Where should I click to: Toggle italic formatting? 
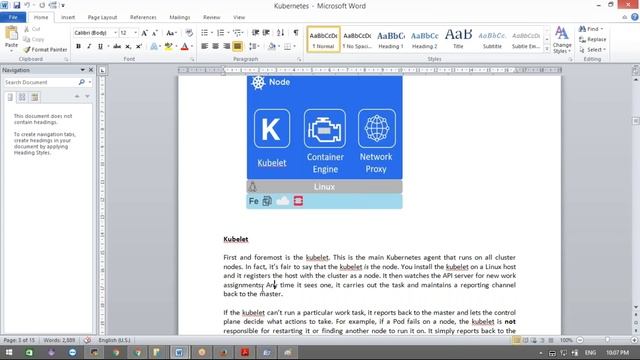click(x=89, y=47)
